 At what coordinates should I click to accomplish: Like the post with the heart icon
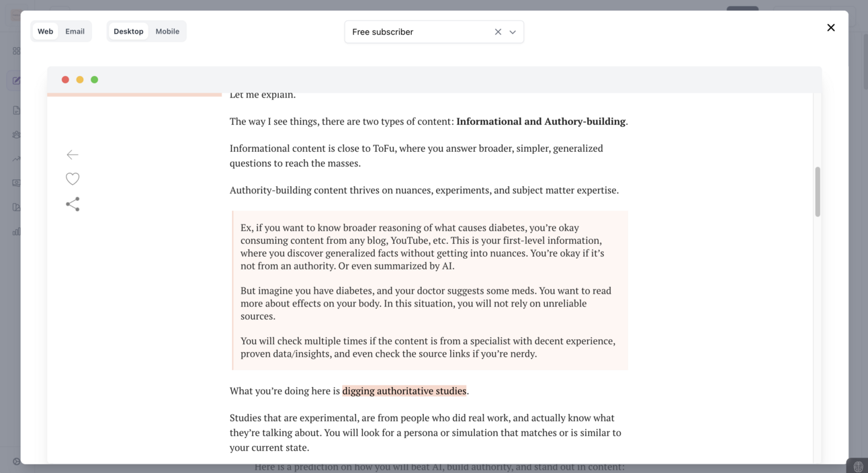(73, 179)
